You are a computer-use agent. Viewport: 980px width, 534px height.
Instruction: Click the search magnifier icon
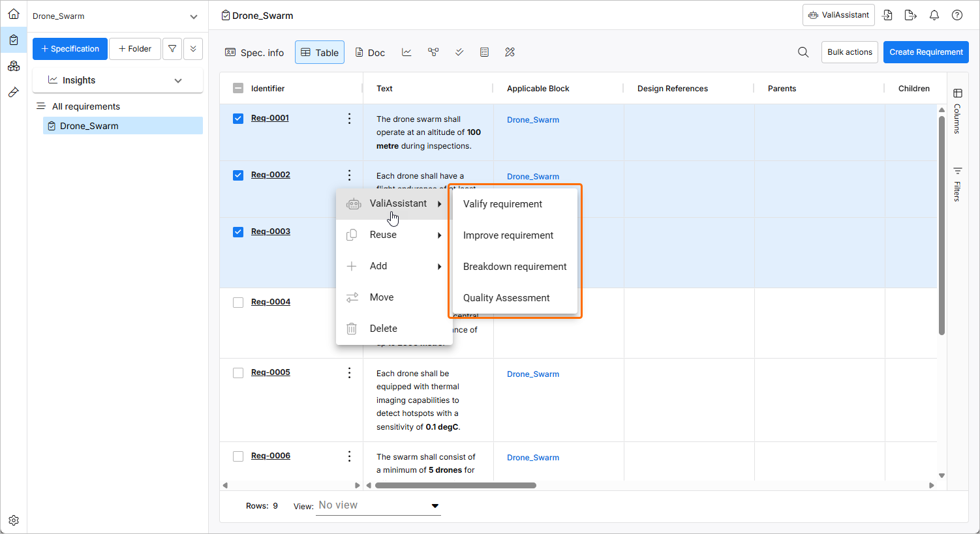pyautogui.click(x=803, y=52)
